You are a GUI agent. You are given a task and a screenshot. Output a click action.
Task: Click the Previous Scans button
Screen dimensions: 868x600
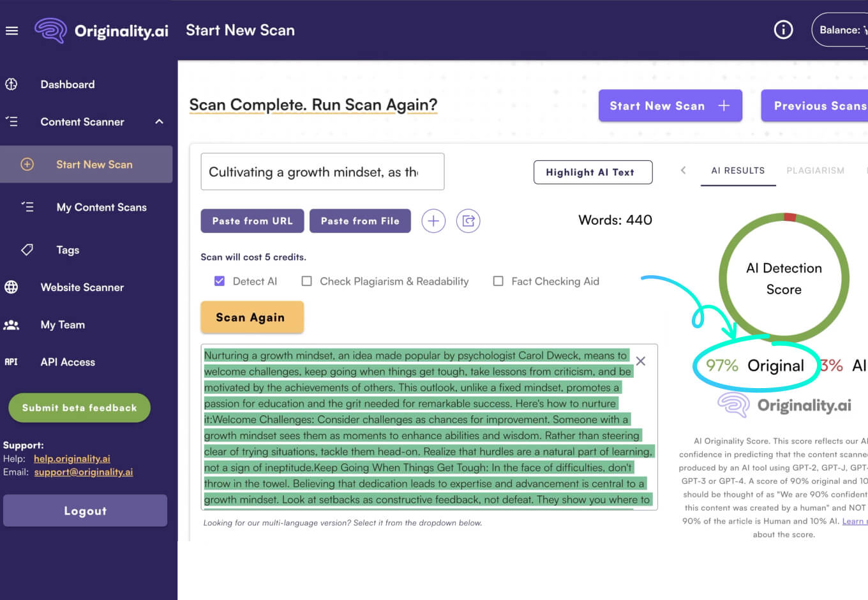814,106
